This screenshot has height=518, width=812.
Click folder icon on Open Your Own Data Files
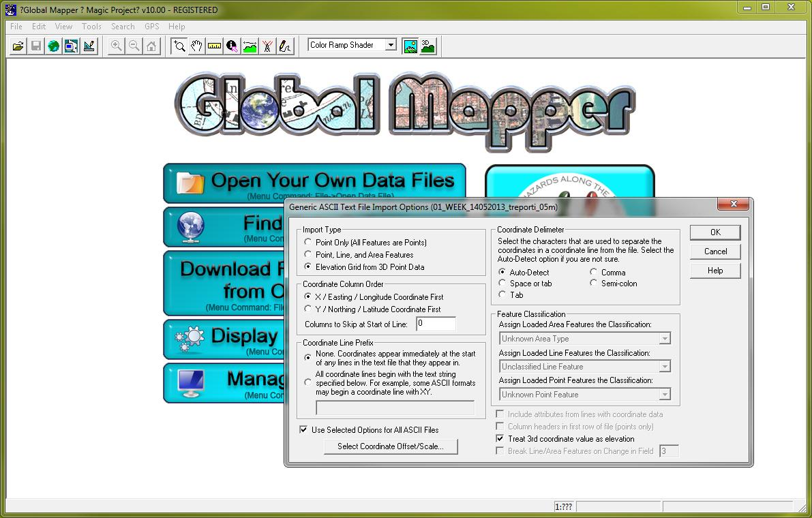pyautogui.click(x=190, y=182)
